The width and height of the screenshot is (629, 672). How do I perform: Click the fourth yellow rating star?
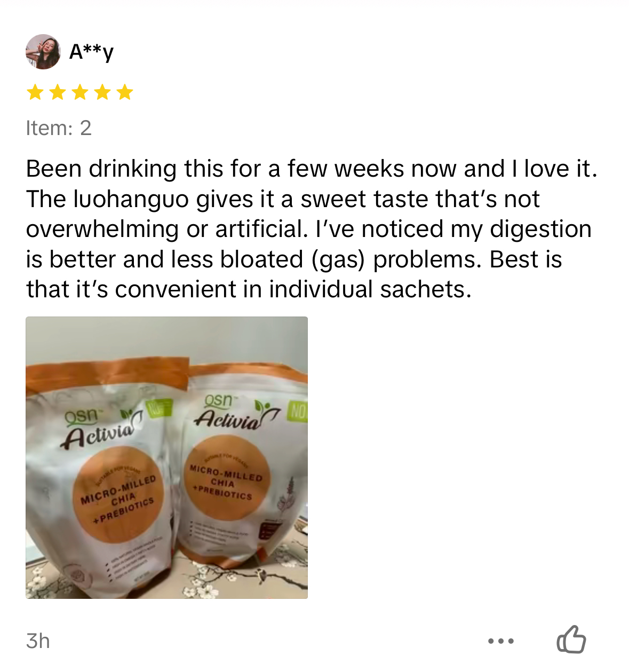102,92
